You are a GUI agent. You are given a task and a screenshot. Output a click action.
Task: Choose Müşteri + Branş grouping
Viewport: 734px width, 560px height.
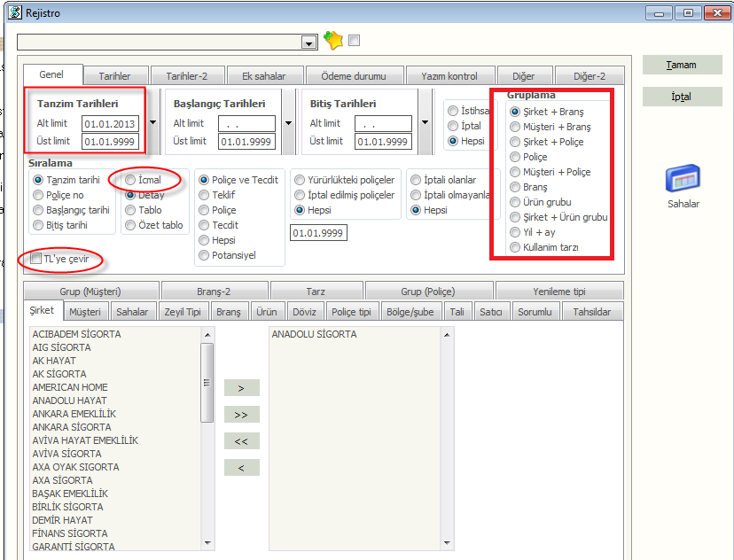[x=515, y=127]
